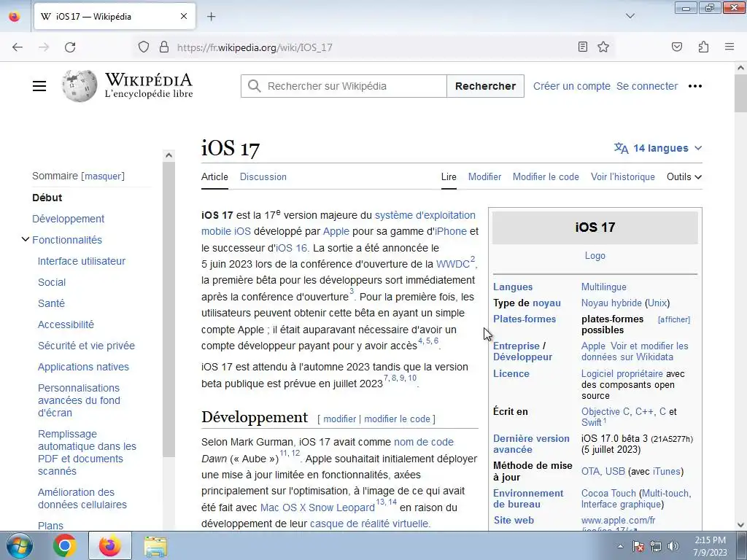Jump to Applications natives section

(83, 367)
